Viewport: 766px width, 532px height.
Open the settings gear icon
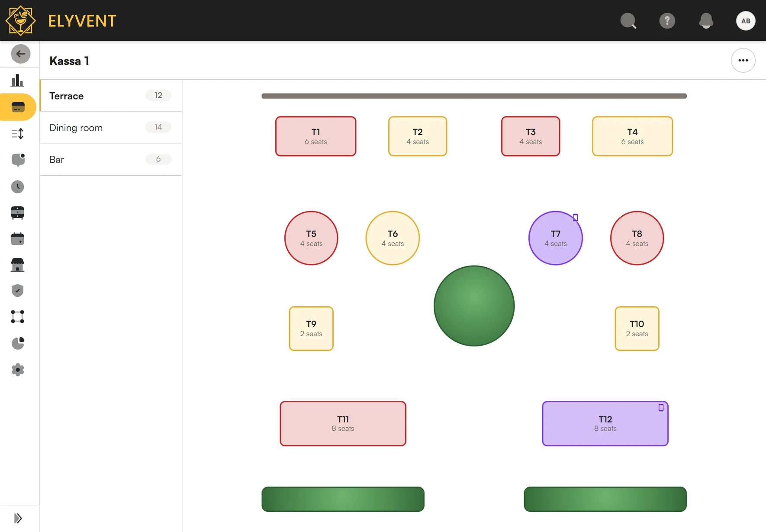(17, 370)
